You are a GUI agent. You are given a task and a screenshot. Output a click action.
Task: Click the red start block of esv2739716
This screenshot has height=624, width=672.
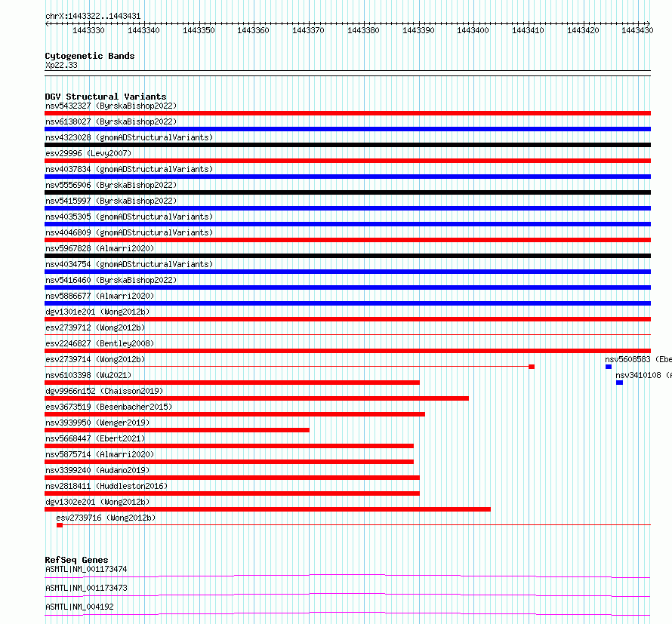(x=60, y=525)
